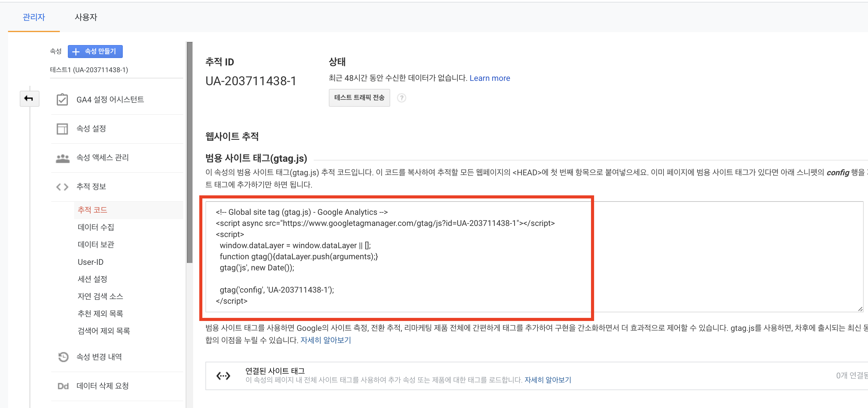Click the back arrow above the sidebar
The height and width of the screenshot is (408, 868).
[29, 98]
